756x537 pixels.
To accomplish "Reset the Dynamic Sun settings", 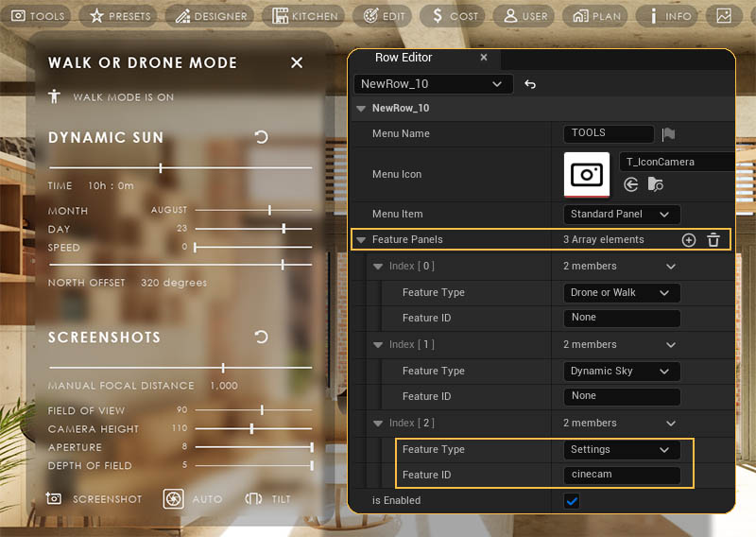I will [x=262, y=137].
